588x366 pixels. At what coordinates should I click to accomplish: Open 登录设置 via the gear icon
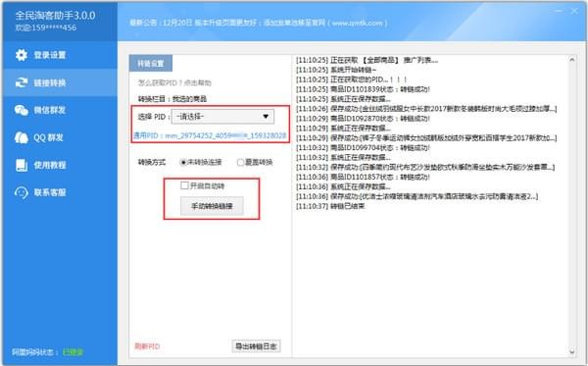[22, 55]
